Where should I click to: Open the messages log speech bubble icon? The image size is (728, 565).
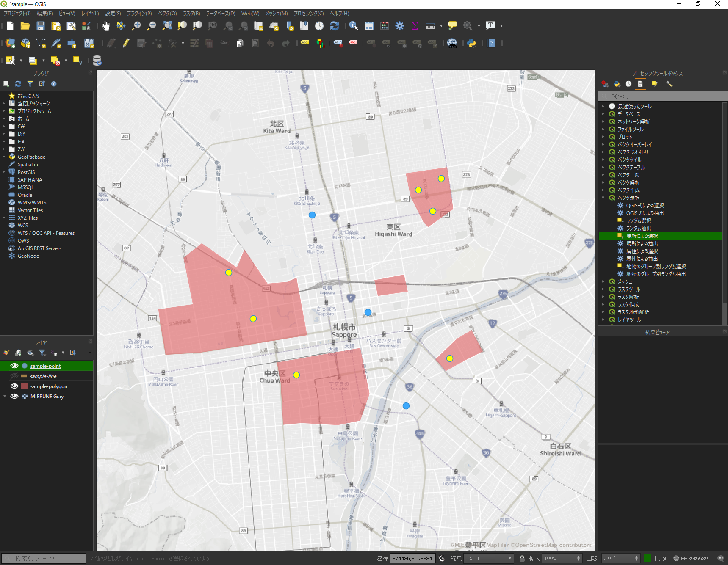(x=721, y=558)
